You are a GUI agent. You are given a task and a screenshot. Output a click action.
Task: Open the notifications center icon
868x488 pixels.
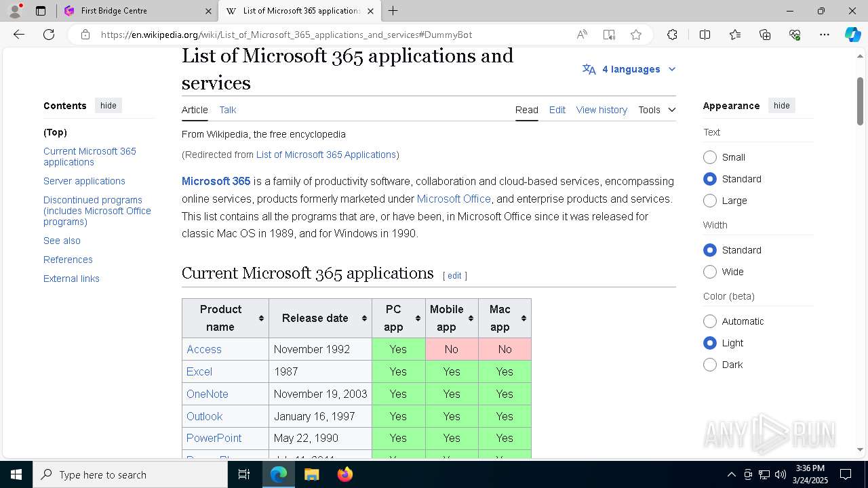point(846,474)
